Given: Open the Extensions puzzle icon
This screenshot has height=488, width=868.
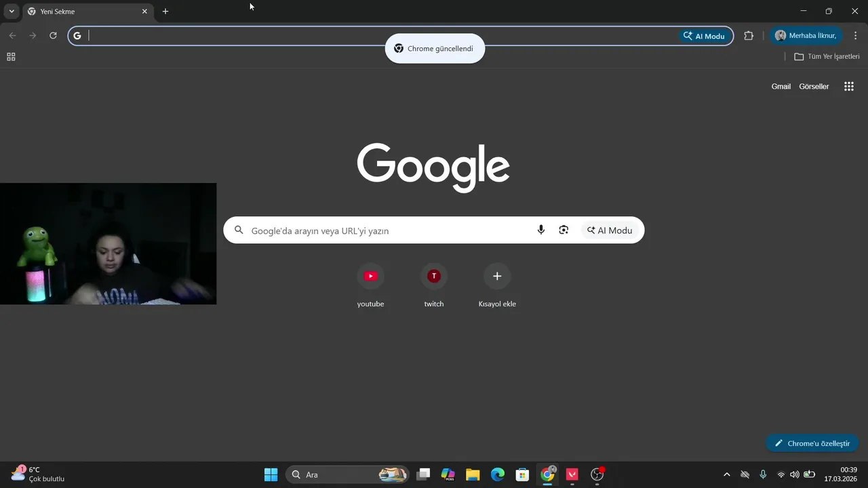Looking at the screenshot, I should (x=749, y=36).
